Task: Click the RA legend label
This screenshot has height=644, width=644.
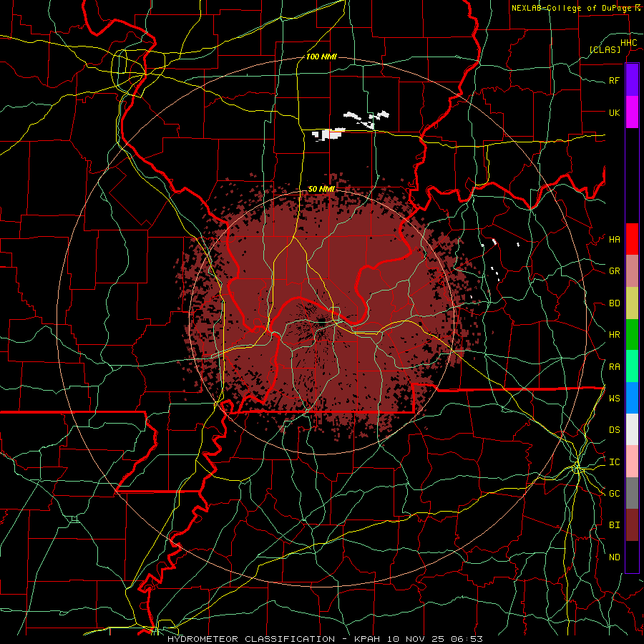Action: 615,367
